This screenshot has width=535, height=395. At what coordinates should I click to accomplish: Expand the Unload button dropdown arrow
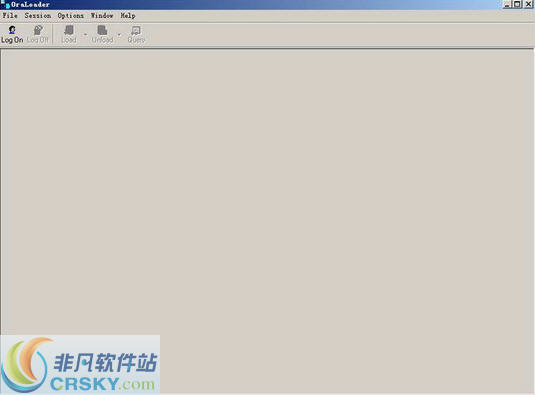point(119,34)
